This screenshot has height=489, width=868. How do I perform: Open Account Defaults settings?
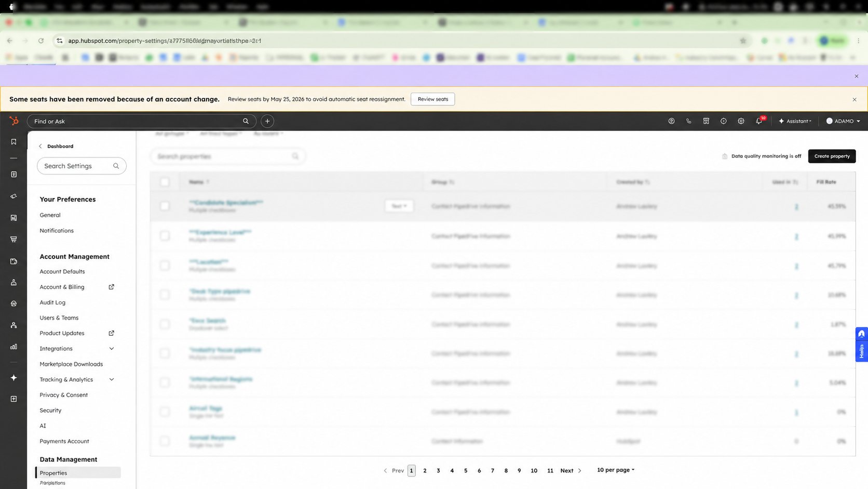coord(62,272)
